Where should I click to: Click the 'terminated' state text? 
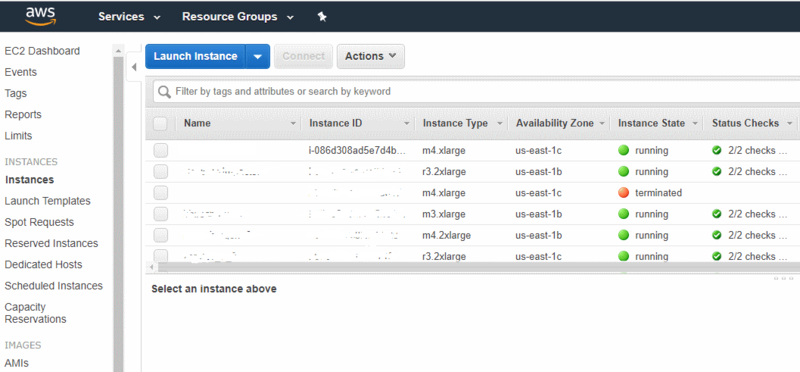[658, 193]
